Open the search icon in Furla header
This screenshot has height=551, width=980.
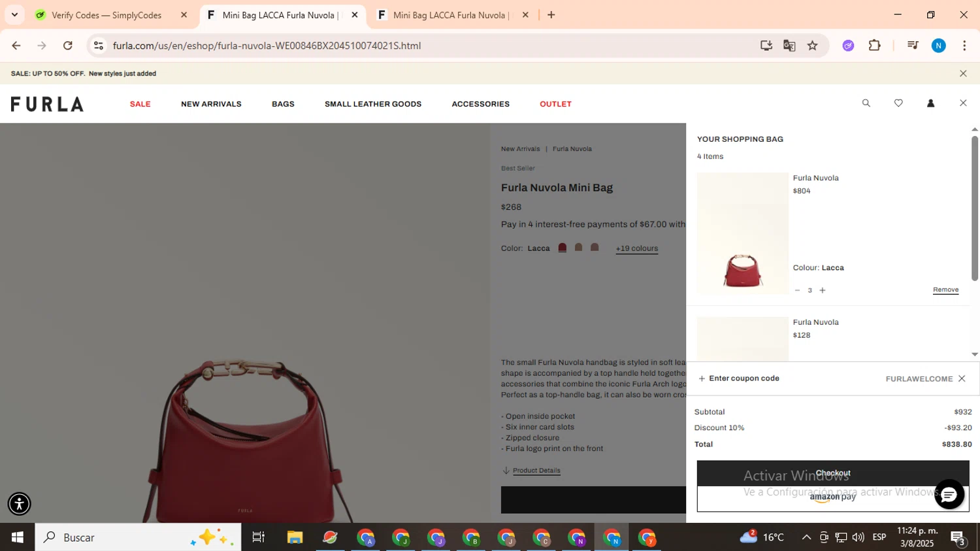point(866,103)
